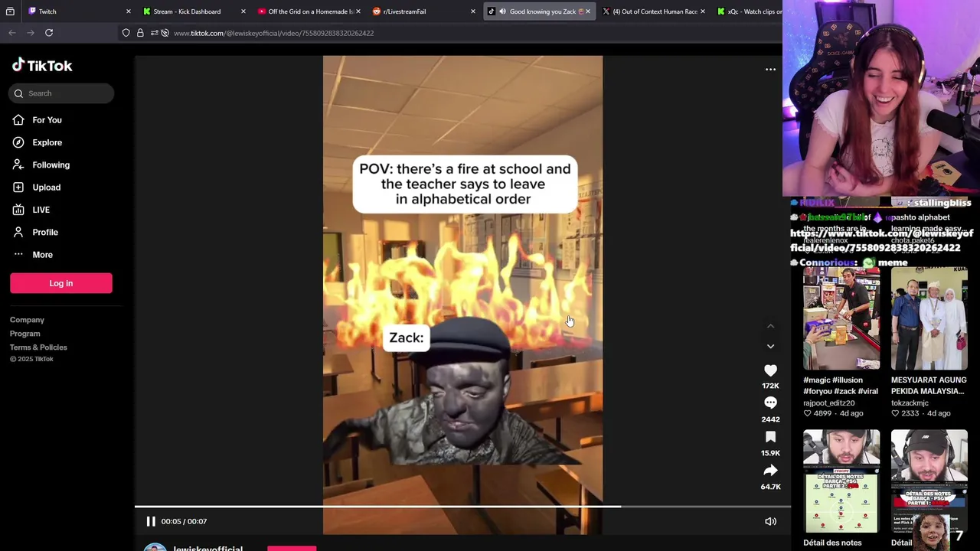Open the For You feed
Viewport: 980px width, 551px height.
coord(47,120)
